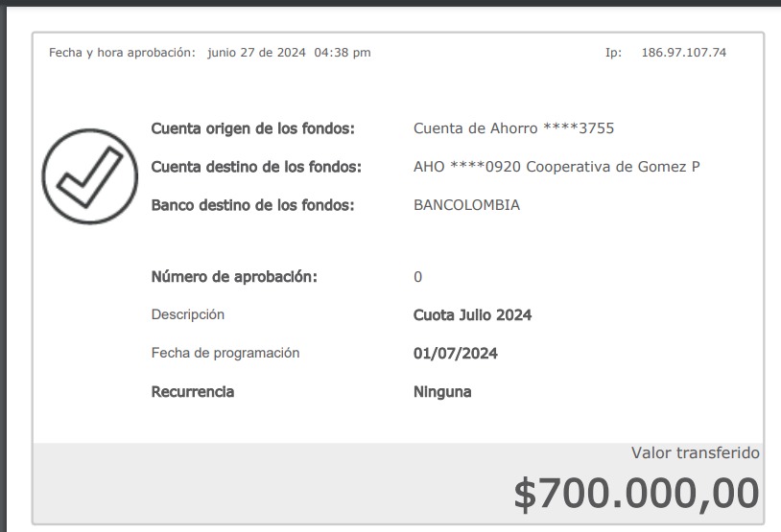Click the 'Fecha y hora aprobación' label
The height and width of the screenshot is (532, 781).
[x=122, y=53]
